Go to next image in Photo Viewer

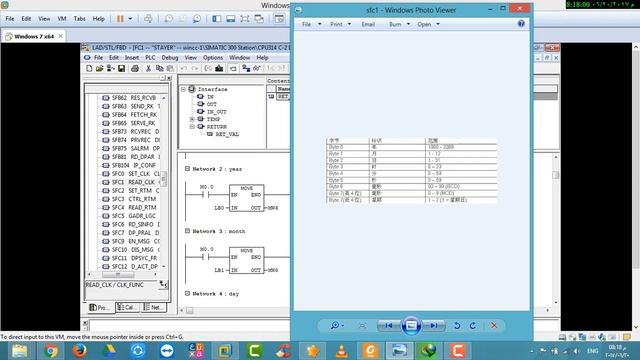(433, 325)
